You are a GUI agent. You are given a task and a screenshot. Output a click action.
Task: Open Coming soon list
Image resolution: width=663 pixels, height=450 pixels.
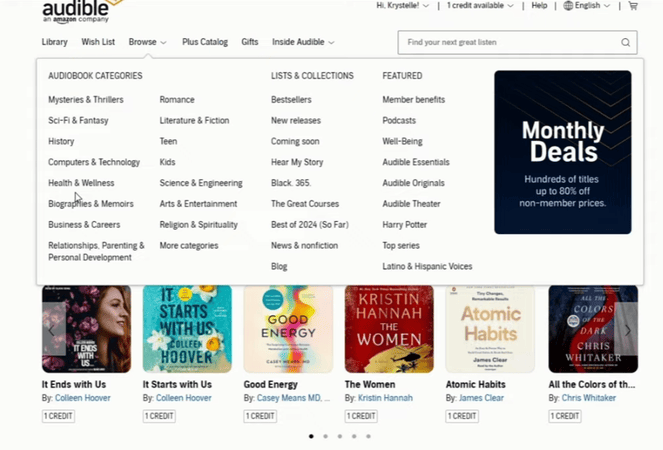295,141
